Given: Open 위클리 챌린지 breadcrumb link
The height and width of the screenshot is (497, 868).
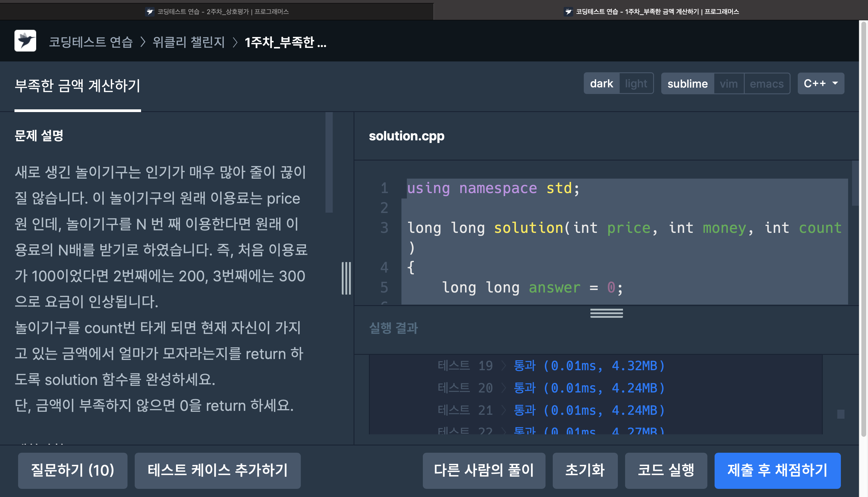Looking at the screenshot, I should coord(188,42).
